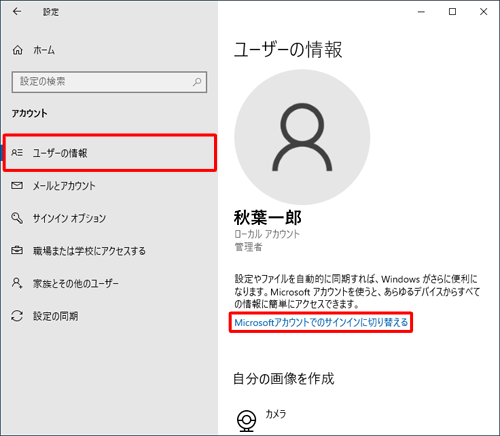Screen dimensions: 500x436
Task: Click the 設定の検索 search field
Action: [x=109, y=82]
